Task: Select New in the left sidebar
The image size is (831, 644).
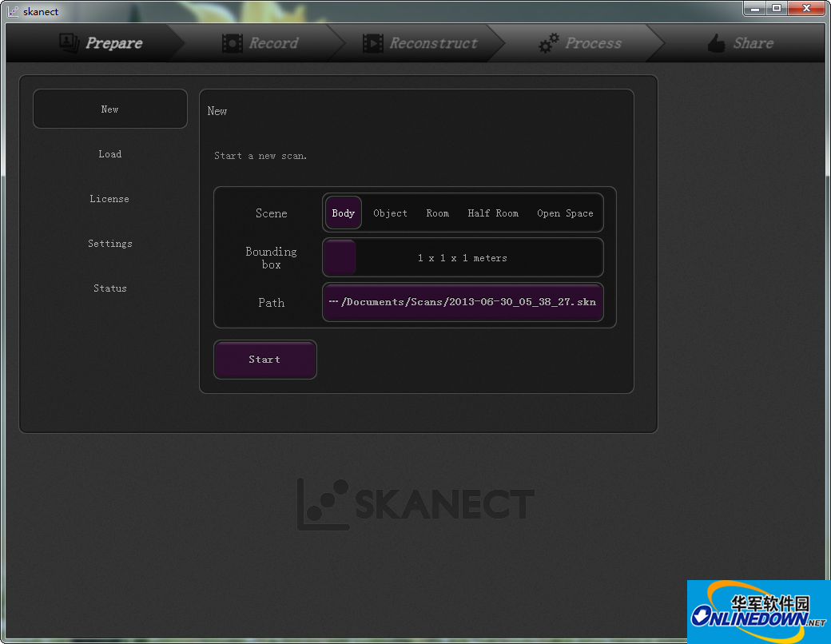Action: point(110,109)
